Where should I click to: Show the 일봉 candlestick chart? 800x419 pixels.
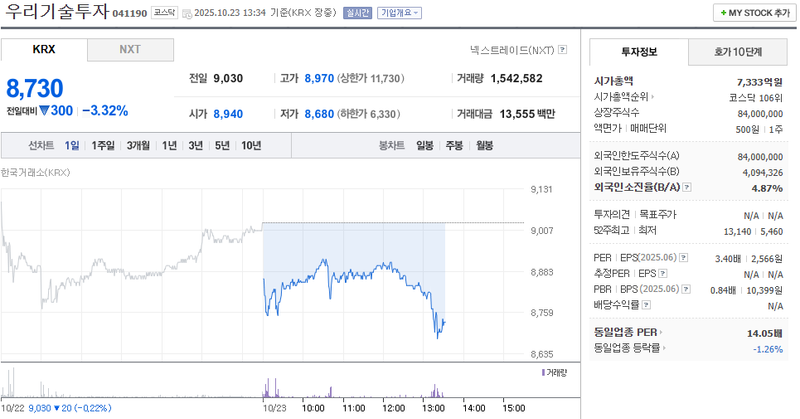coord(424,146)
